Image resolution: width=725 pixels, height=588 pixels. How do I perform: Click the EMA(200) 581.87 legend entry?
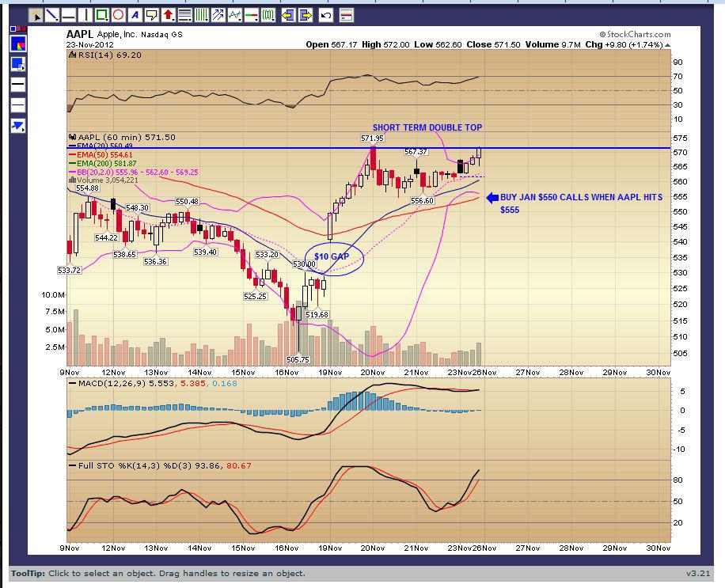coord(102,164)
